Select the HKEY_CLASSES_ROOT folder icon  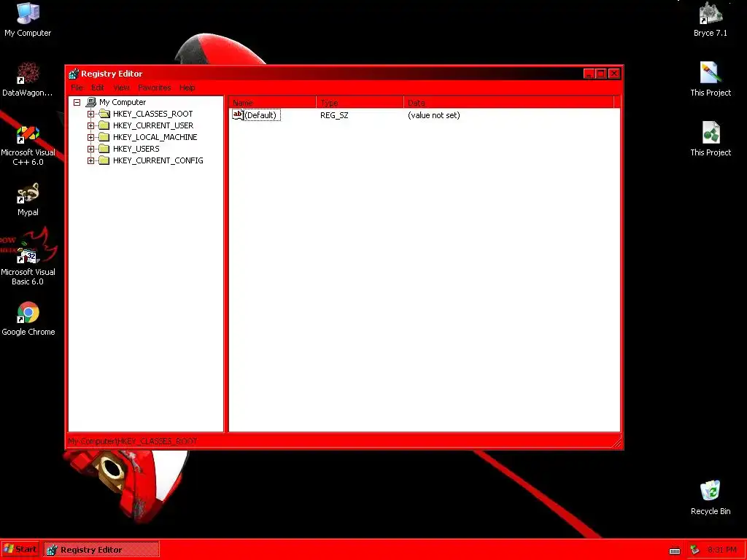pyautogui.click(x=104, y=114)
